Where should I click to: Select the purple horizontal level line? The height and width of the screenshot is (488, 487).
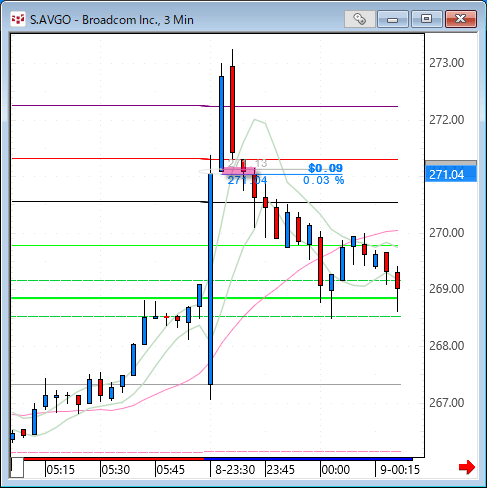[205, 106]
